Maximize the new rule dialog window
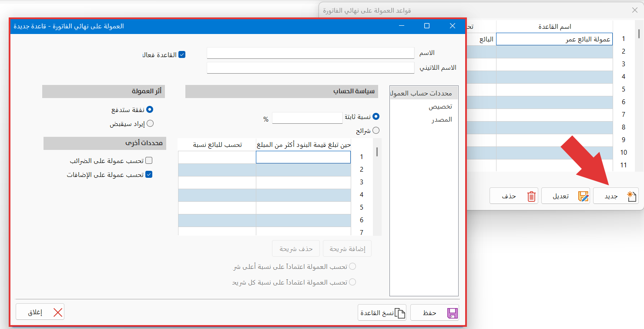 [427, 26]
